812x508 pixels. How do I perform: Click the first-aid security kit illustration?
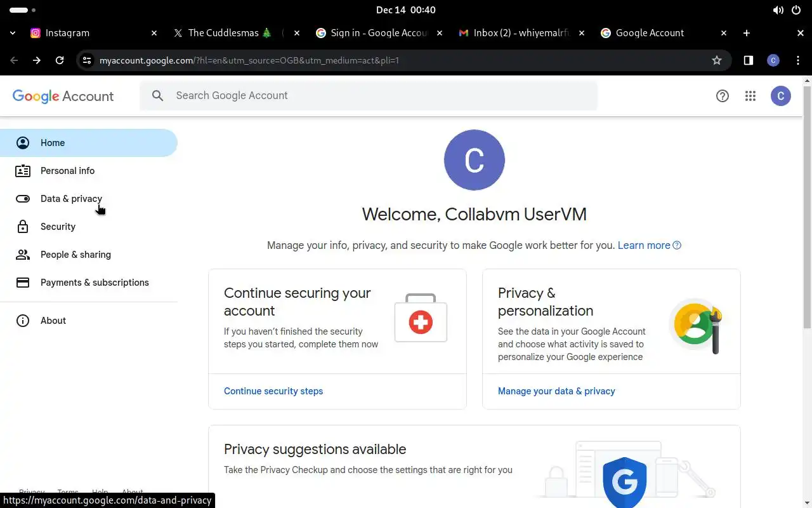click(421, 318)
